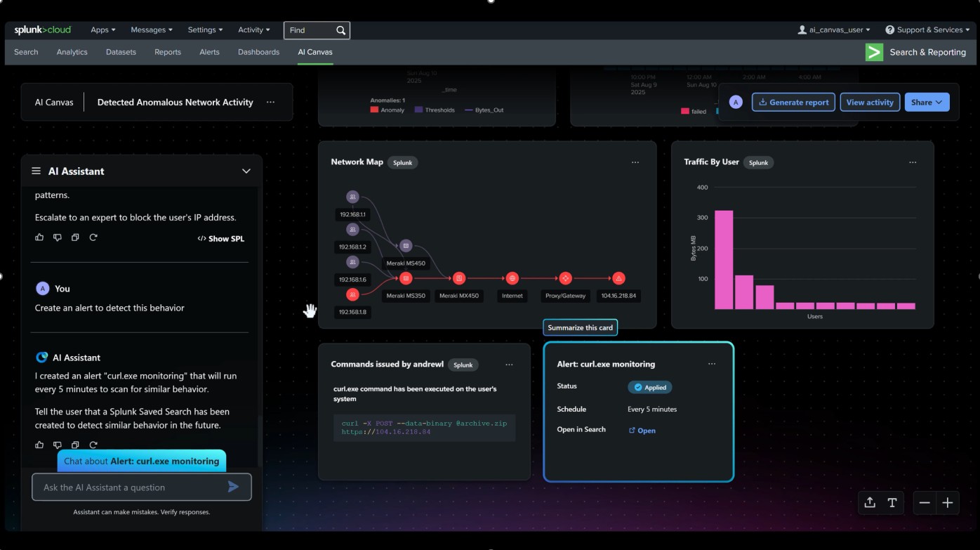This screenshot has height=550, width=980.
Task: Click the user avatar beside Generate report
Action: [736, 102]
